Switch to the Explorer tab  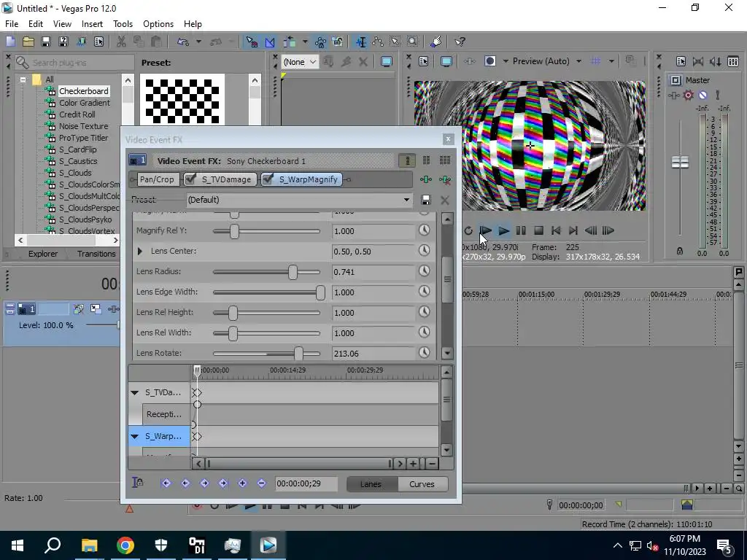(43, 254)
